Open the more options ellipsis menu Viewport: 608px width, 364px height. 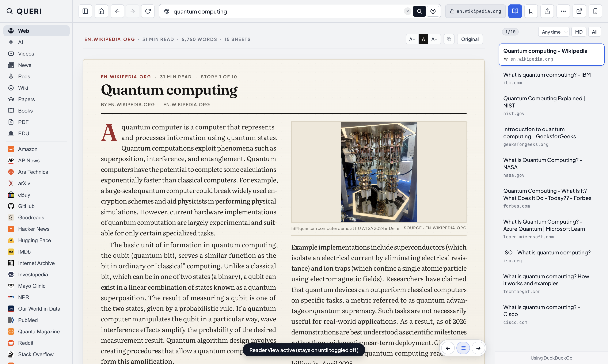pos(563,11)
